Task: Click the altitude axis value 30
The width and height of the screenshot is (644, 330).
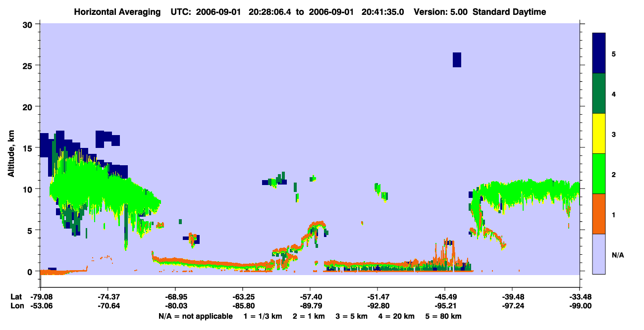Action: click(28, 24)
